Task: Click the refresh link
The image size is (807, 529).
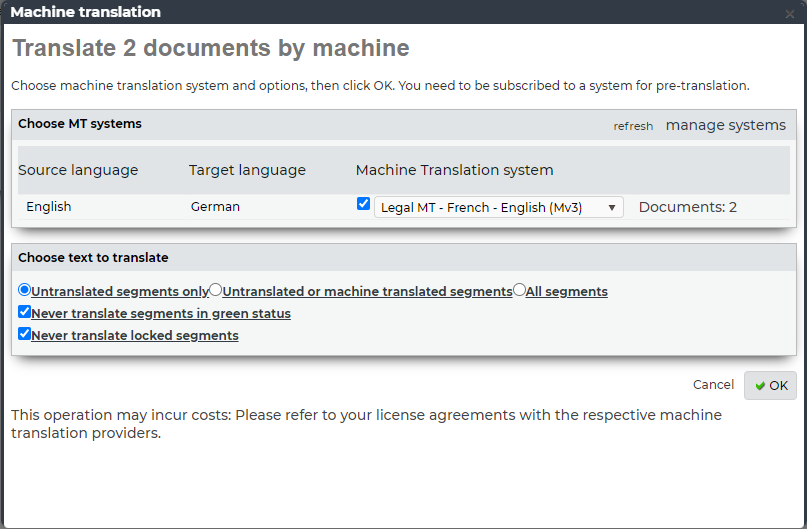Action: point(633,126)
